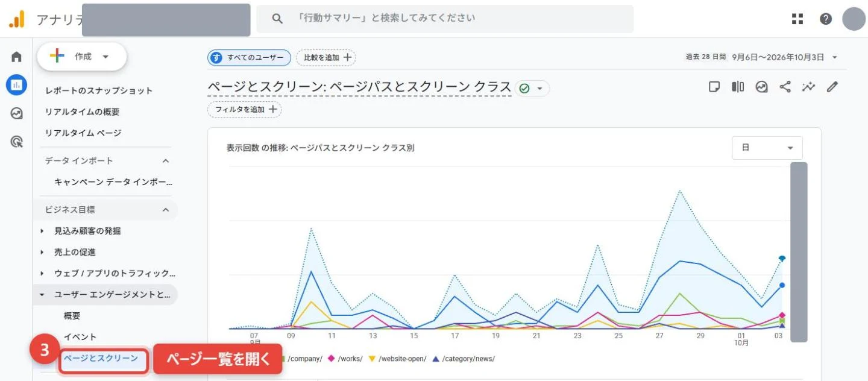This screenshot has height=381, width=868.
Task: Open レポートのスナップショット
Action: (x=99, y=90)
